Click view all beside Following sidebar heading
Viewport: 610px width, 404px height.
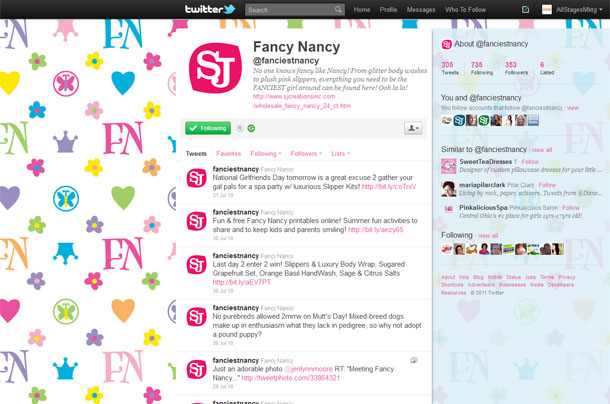point(488,236)
